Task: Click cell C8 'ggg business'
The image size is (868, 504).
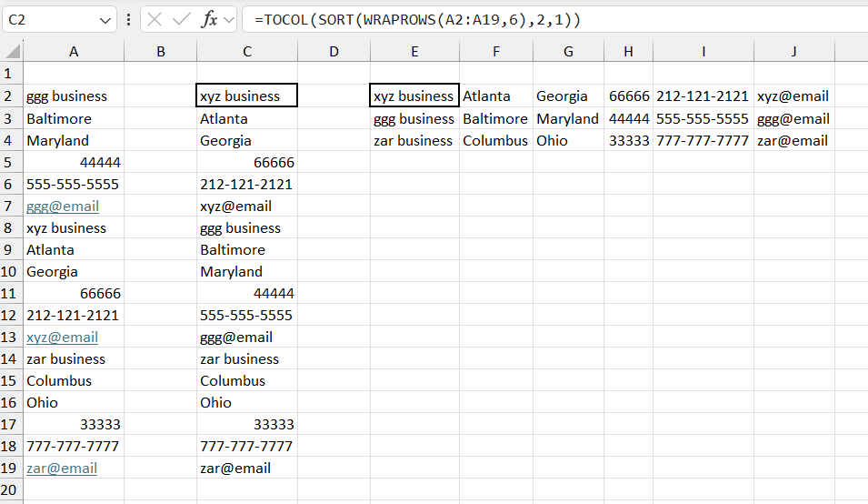Action: point(247,228)
